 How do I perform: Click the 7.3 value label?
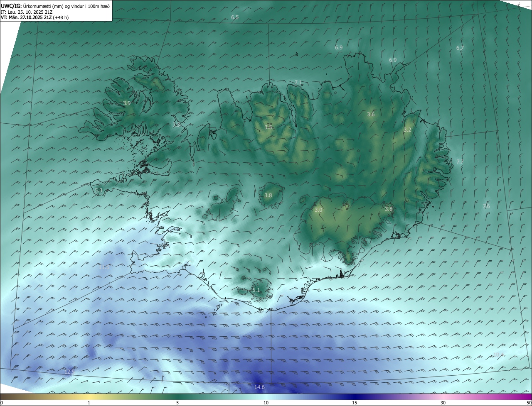tap(177, 125)
